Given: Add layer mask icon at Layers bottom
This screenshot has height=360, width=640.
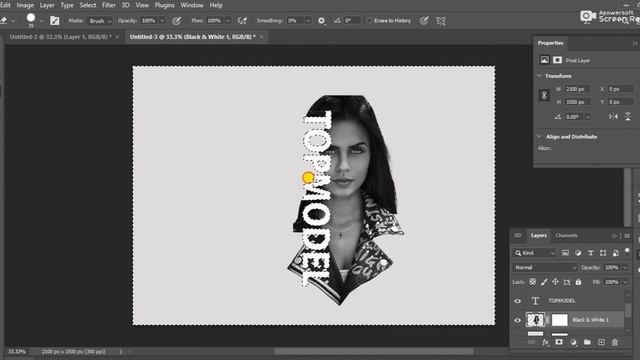Looking at the screenshot, I should (x=559, y=342).
